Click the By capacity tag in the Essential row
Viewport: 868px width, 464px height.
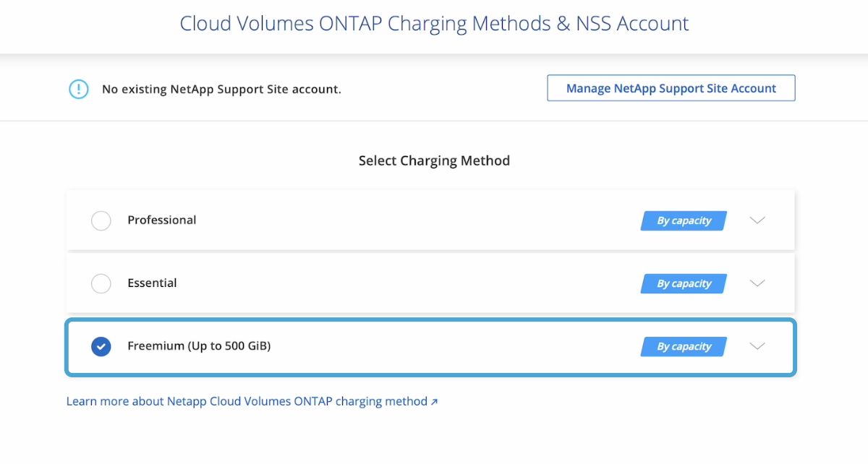pos(684,283)
